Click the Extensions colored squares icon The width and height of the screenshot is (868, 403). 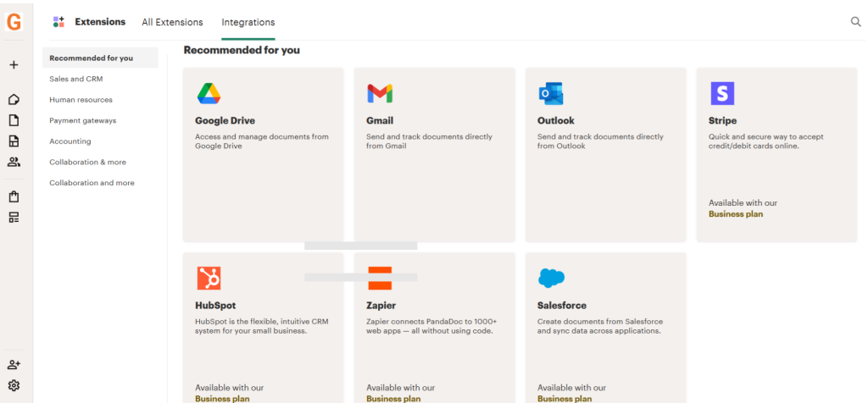point(58,22)
